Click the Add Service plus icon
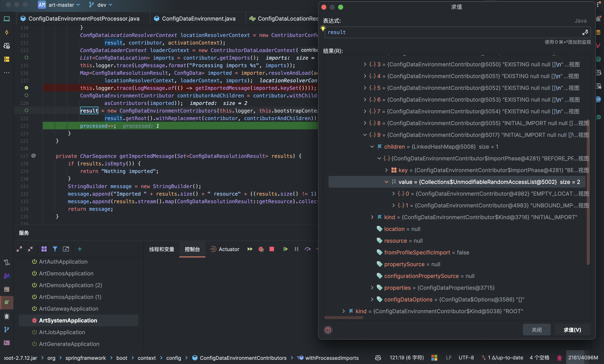The image size is (604, 364). [80, 249]
